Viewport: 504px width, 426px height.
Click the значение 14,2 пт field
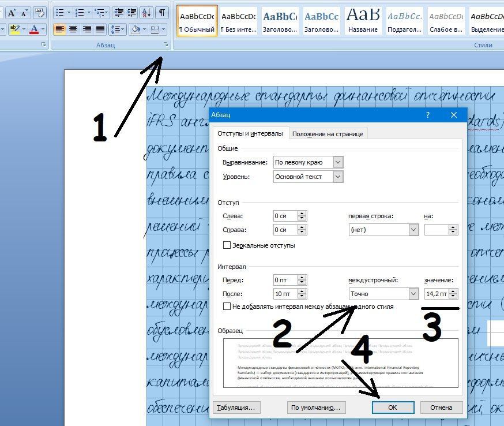[437, 294]
